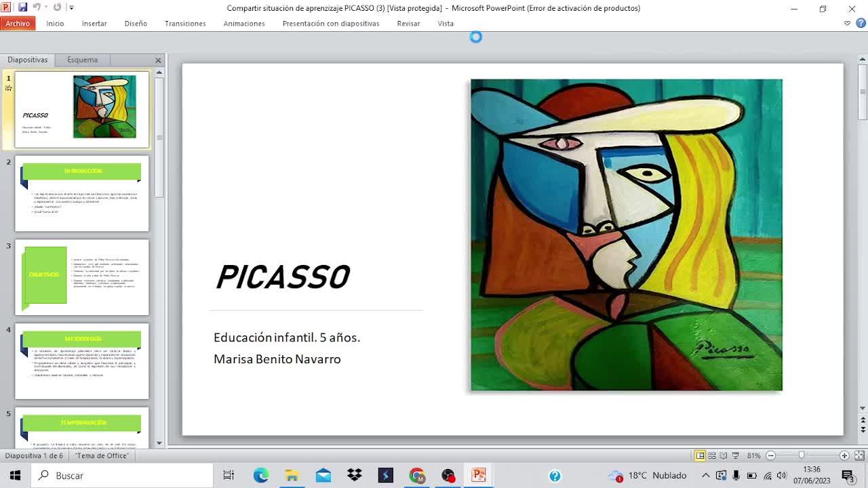Viewport: 868px width, 488px height.
Task: Switch to the Esquema pane tab
Action: click(x=83, y=60)
